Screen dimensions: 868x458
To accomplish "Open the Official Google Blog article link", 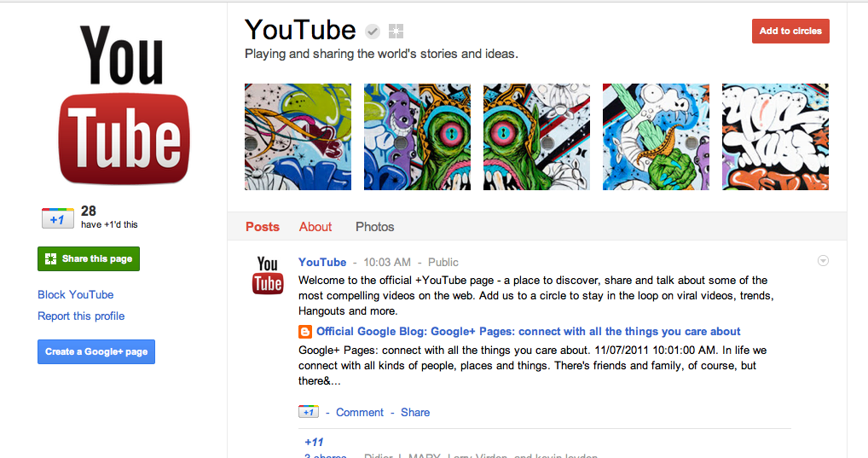I will [x=528, y=331].
